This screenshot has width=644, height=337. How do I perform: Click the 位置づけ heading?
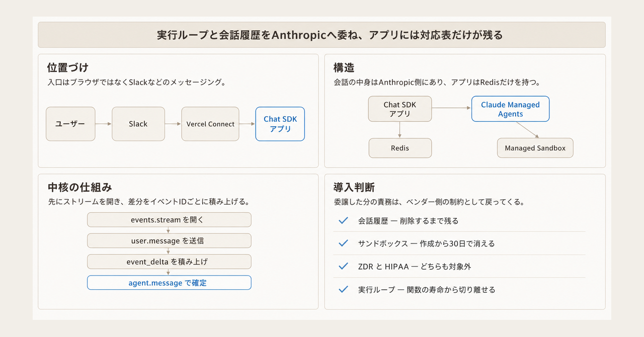68,67
